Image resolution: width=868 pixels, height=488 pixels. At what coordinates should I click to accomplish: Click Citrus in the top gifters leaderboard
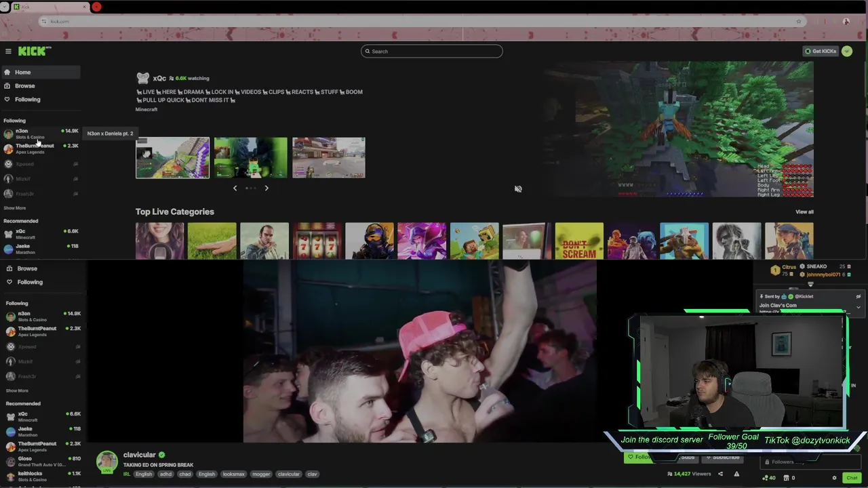785,270
